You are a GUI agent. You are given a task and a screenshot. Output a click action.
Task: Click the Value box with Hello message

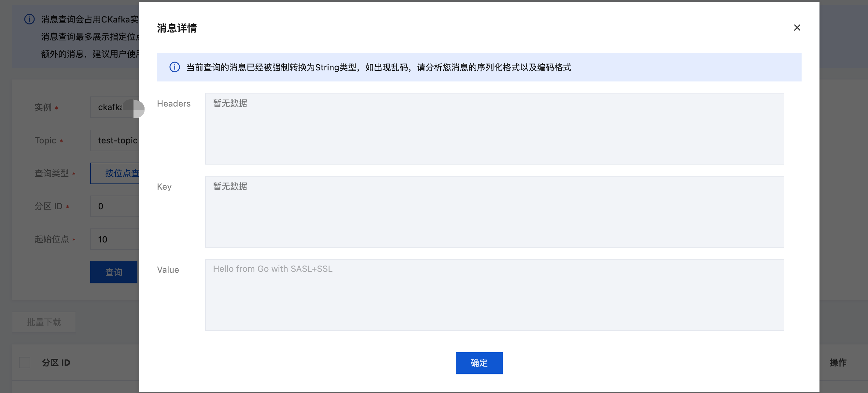point(494,295)
